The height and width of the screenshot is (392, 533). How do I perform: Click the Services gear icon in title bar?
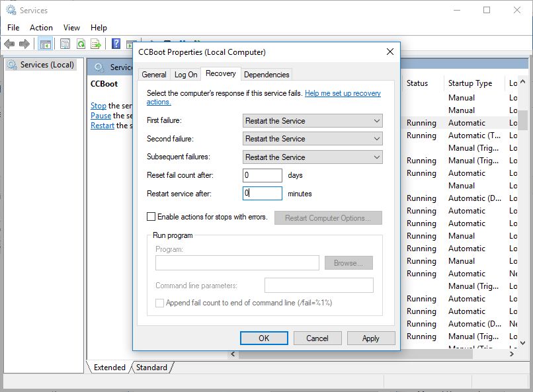(x=11, y=10)
